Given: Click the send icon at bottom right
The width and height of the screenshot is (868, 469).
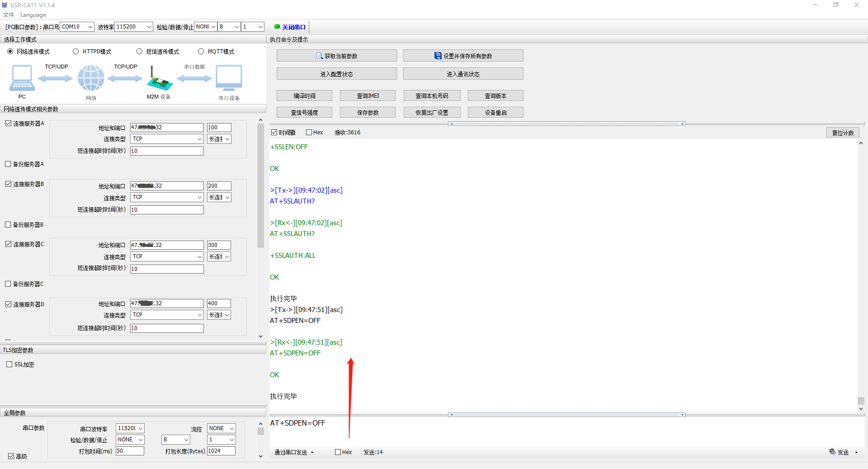Looking at the screenshot, I should coord(832,452).
